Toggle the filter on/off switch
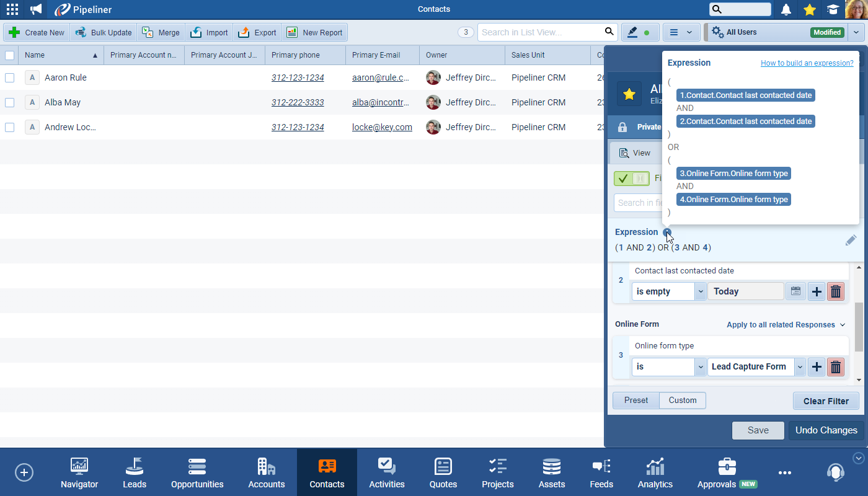Screen dimensions: 868x496 click(x=631, y=179)
